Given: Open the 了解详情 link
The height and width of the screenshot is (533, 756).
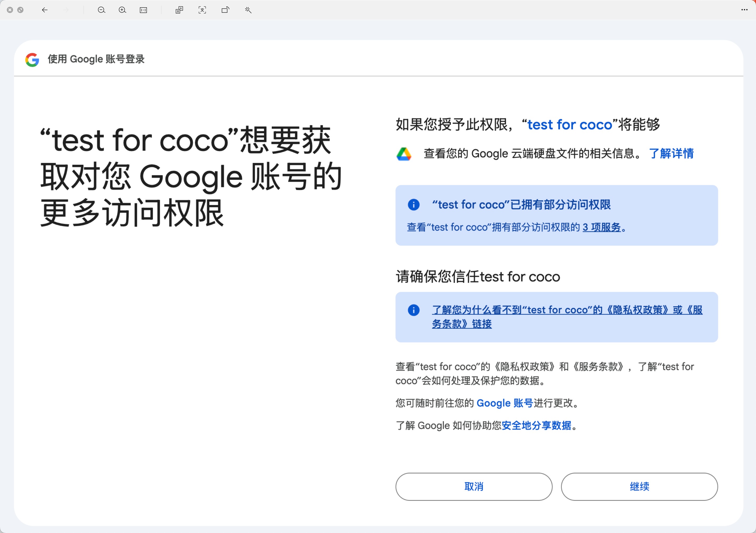Looking at the screenshot, I should coord(671,154).
